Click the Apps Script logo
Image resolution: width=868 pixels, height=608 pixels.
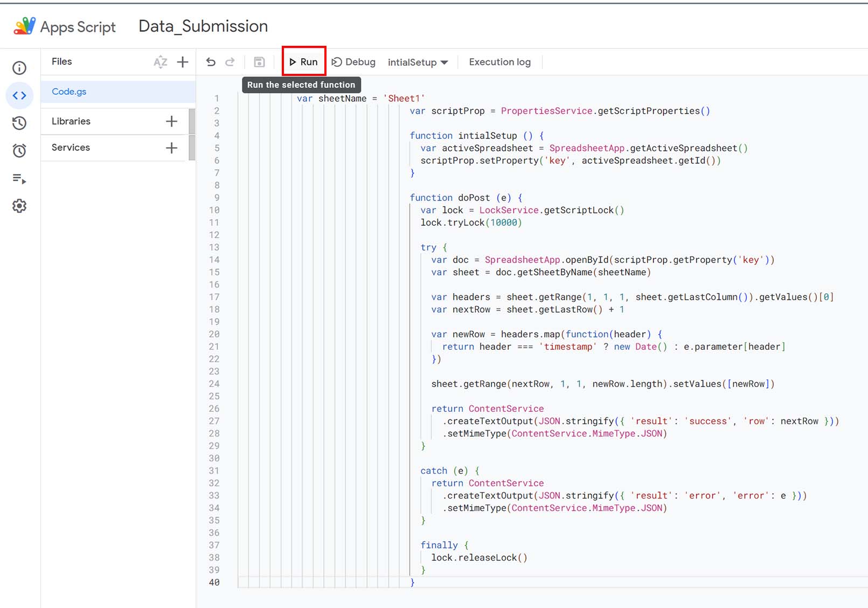[x=23, y=25]
